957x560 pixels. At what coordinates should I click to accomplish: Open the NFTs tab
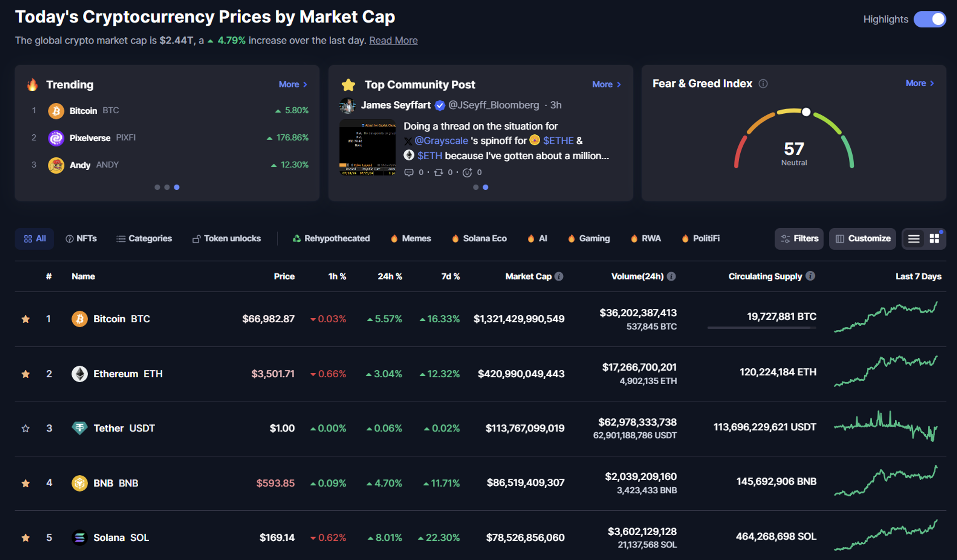[x=81, y=238]
